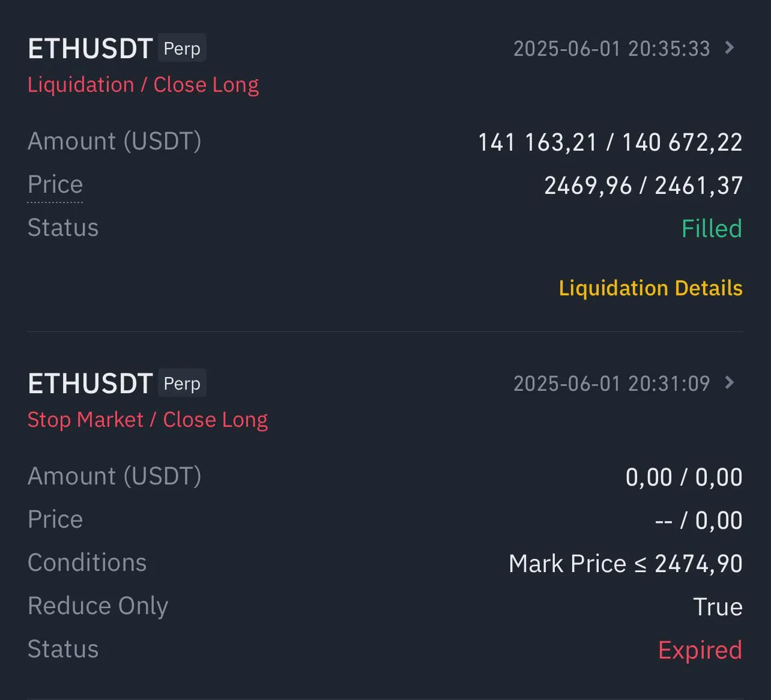This screenshot has height=700, width=771.
Task: Tap the red Liquidation / Close Long label
Action: (x=143, y=85)
